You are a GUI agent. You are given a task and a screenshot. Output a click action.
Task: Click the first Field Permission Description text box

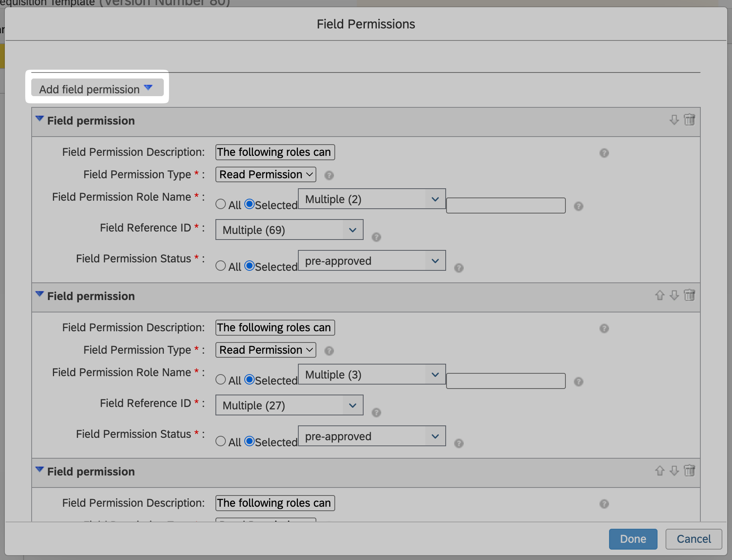click(x=275, y=152)
